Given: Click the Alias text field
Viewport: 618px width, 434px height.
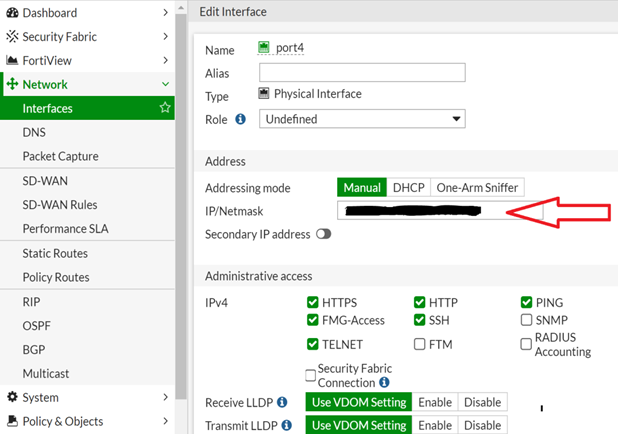Looking at the screenshot, I should (x=362, y=72).
